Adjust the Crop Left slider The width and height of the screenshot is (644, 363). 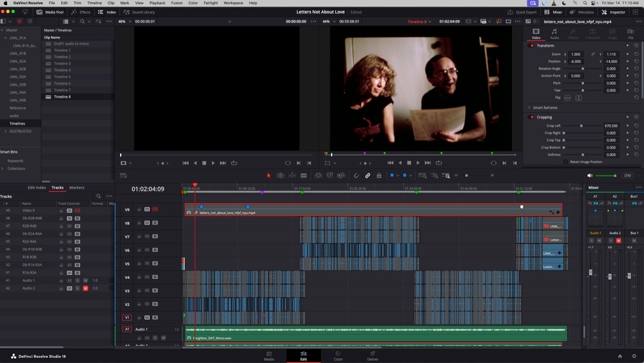click(581, 125)
